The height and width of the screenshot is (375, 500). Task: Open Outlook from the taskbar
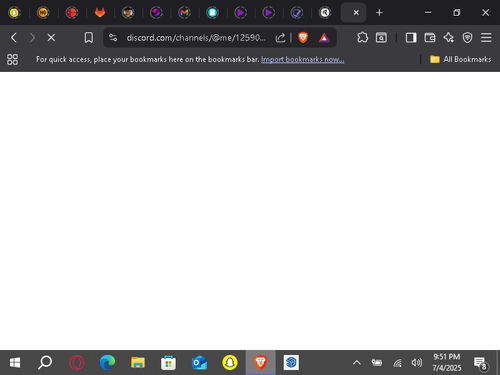[x=199, y=363]
